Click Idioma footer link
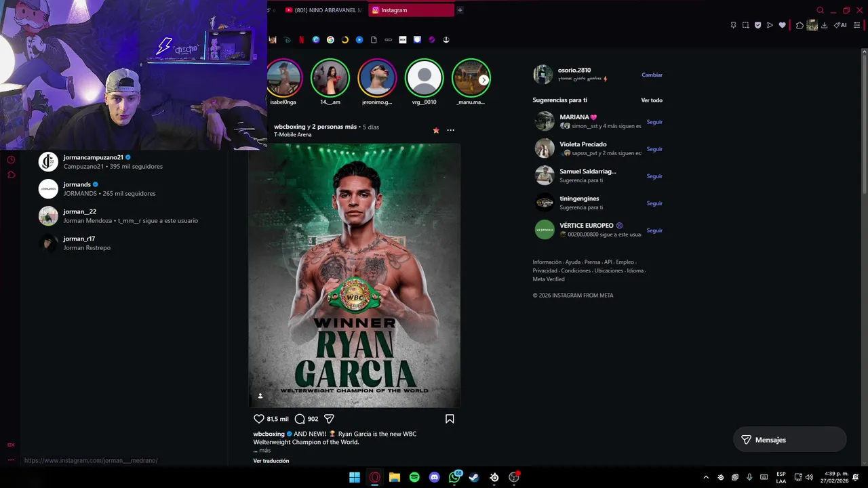Screen dimensions: 868x488 [635, 270]
